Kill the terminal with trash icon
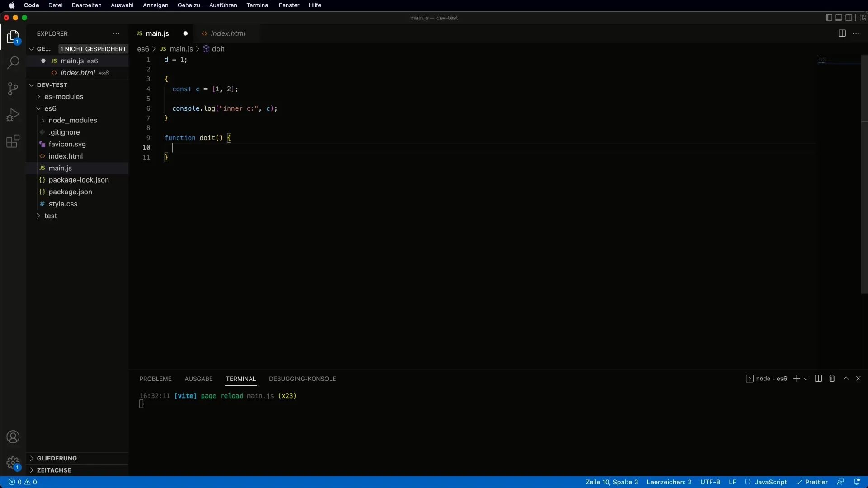Image resolution: width=868 pixels, height=488 pixels. [x=832, y=379]
